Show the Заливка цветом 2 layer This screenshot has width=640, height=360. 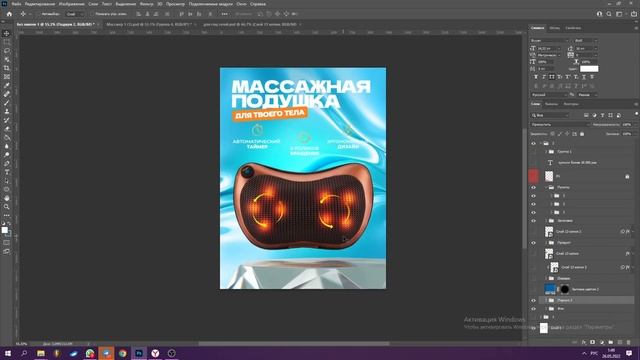pos(533,289)
